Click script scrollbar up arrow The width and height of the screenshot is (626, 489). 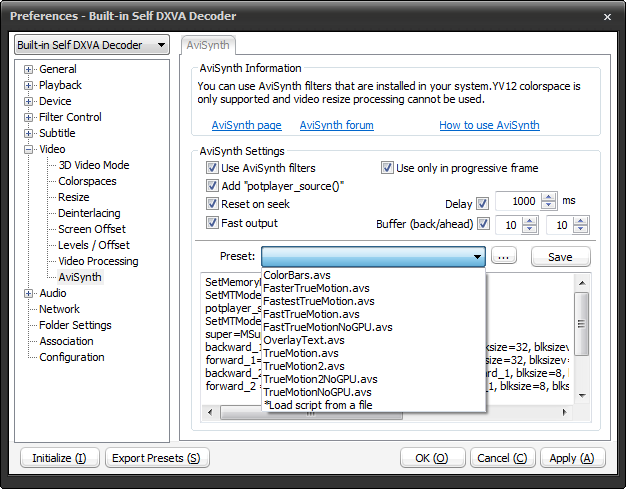pyautogui.click(x=582, y=283)
